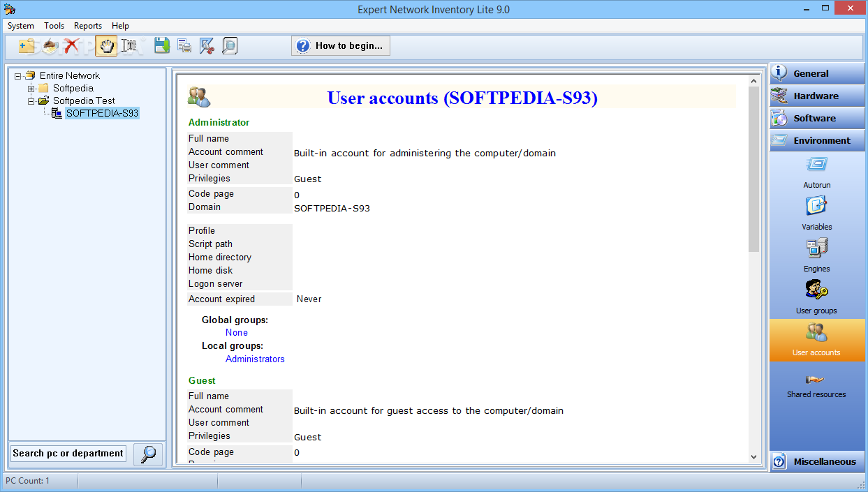
Task: Click the How to begin button
Action: point(341,46)
